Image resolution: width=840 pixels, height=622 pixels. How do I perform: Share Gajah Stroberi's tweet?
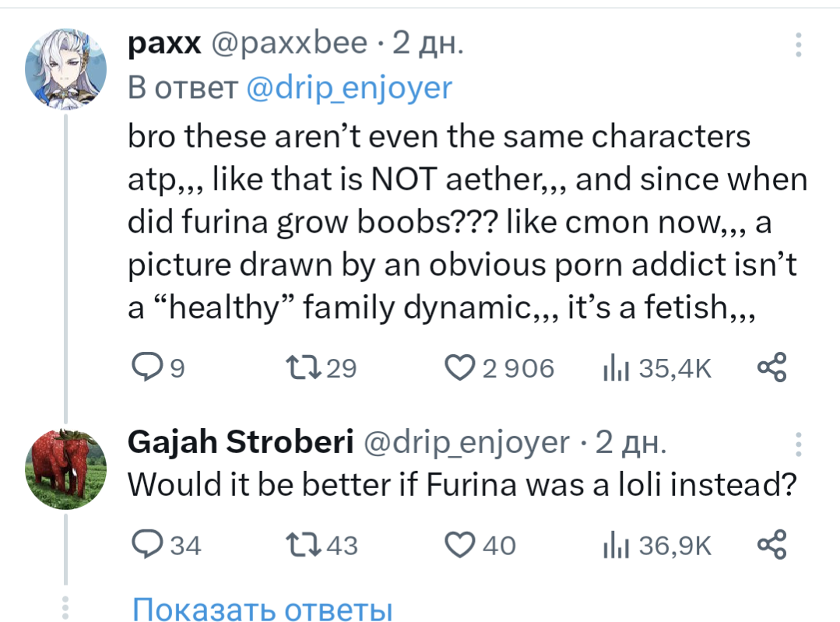pos(771,545)
